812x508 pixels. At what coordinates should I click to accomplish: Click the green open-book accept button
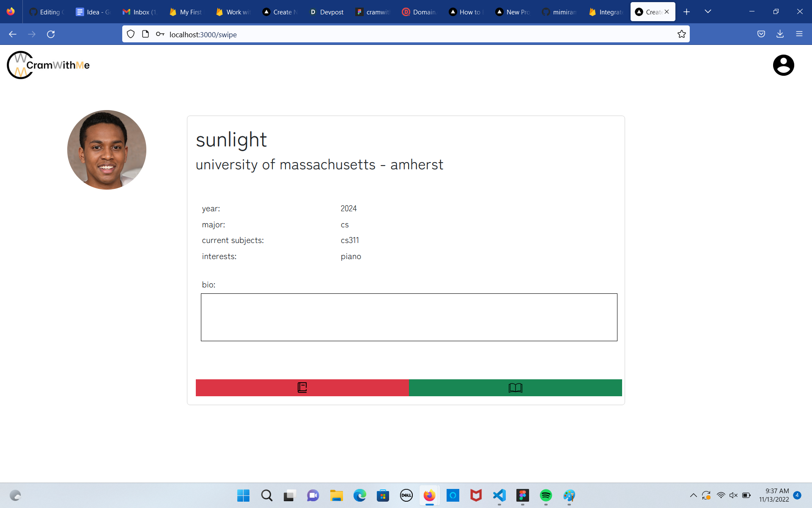click(x=515, y=387)
